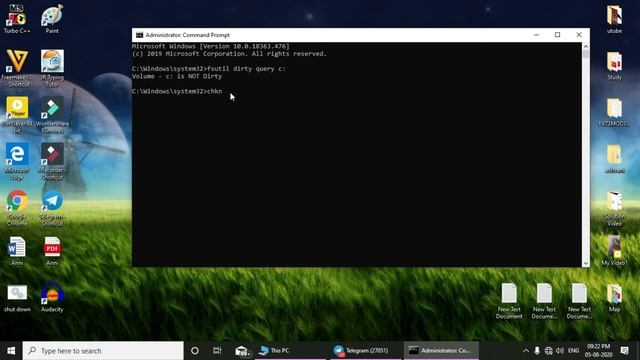Launch the Freemake shortcut icon
This screenshot has height=360, width=640.
17,68
